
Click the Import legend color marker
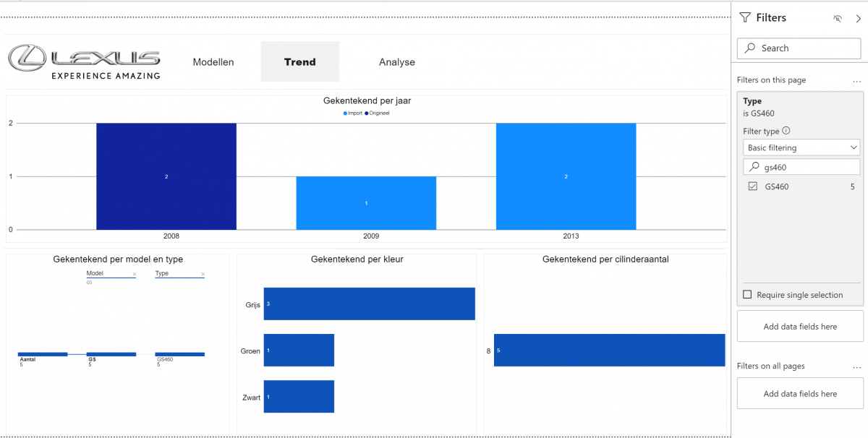tap(345, 113)
